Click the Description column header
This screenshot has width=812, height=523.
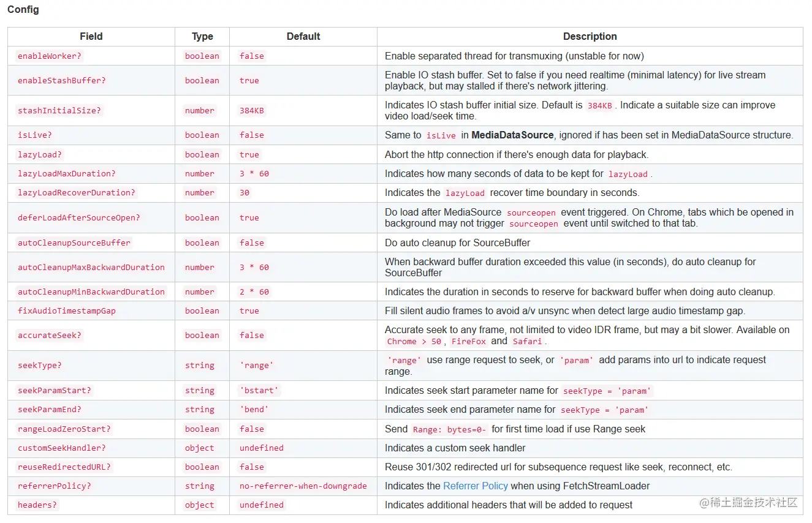click(590, 37)
